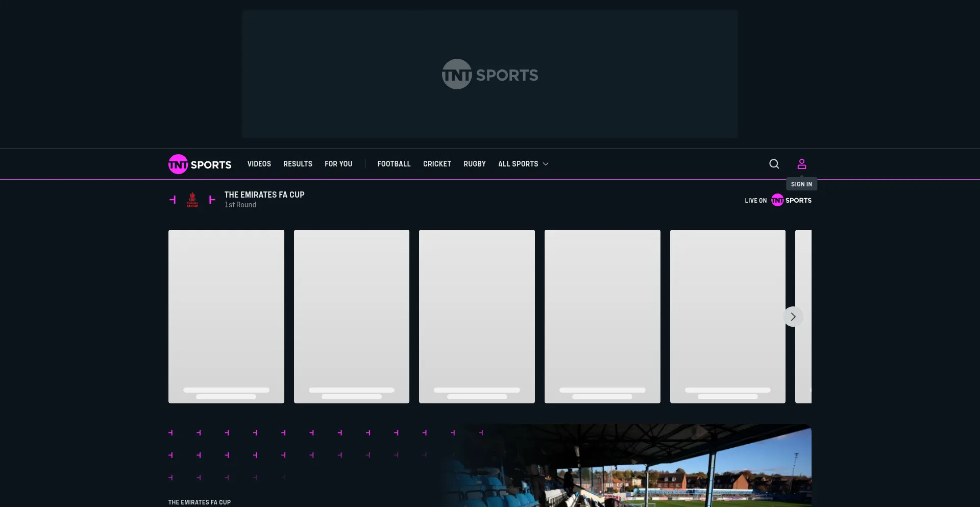Open the third loading match card
Viewport: 980px width, 507px height.
477,316
